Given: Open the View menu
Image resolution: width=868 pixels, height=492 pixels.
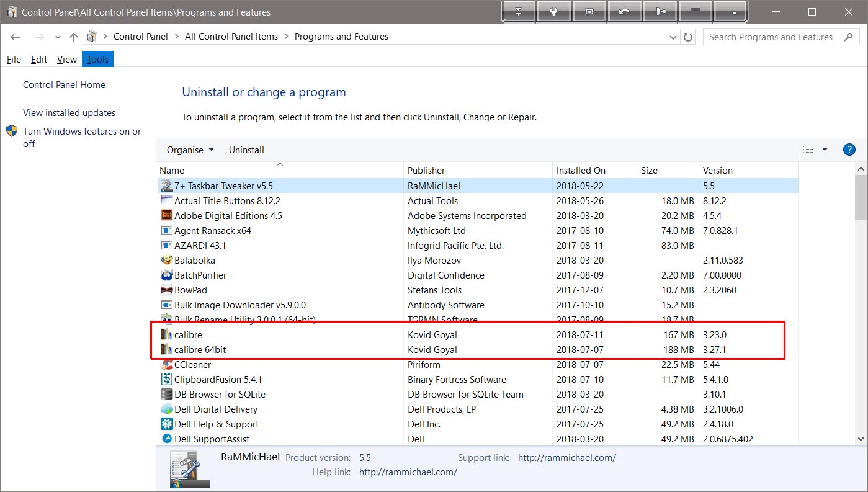Looking at the screenshot, I should tap(66, 60).
